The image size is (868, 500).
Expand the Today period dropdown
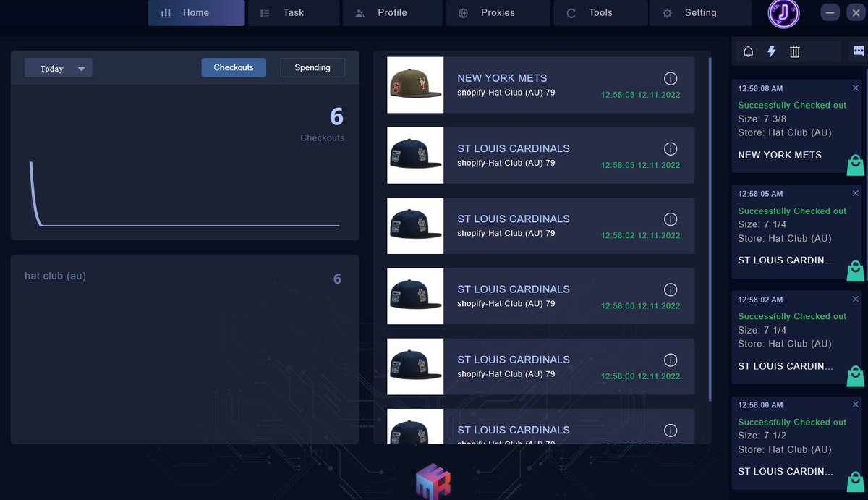coord(59,68)
